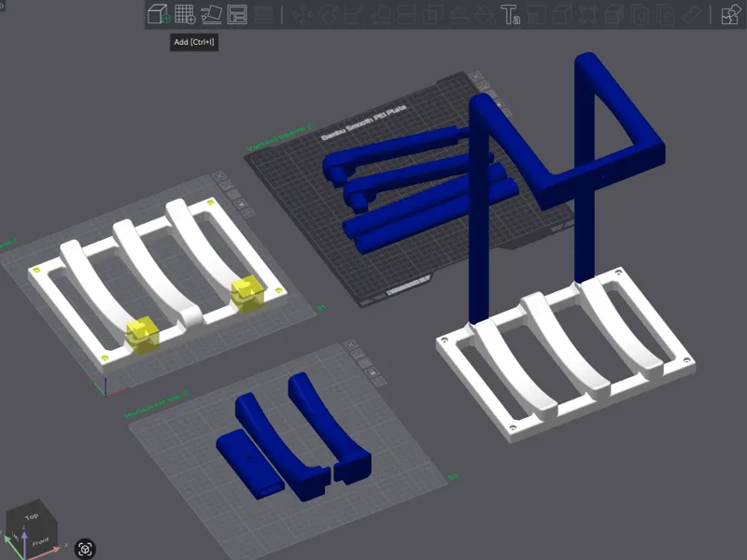The width and height of the screenshot is (747, 560).
Task: Auto orient the Horizontal top plate
Action: coord(358,354)
